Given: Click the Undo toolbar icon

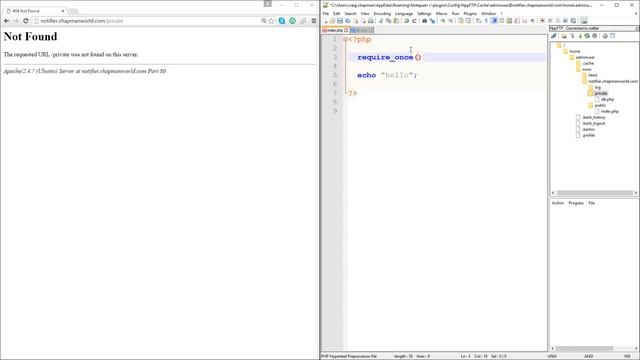Looking at the screenshot, I should coord(407,21).
